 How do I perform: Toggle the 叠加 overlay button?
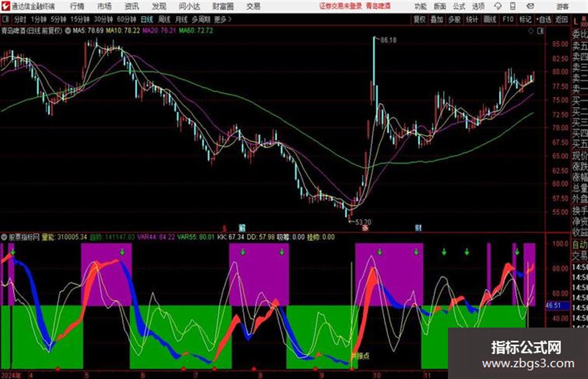(x=437, y=19)
